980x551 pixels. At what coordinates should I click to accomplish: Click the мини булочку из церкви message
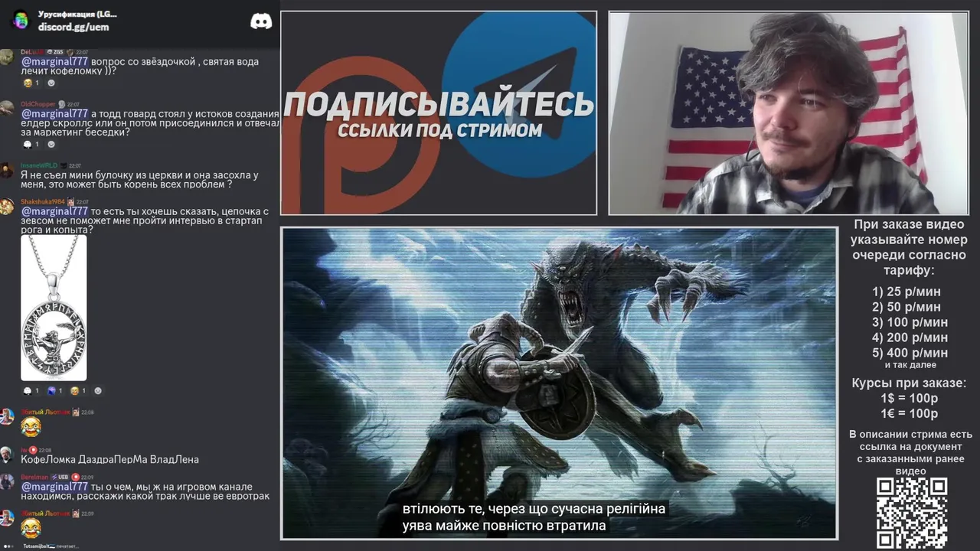(x=139, y=179)
